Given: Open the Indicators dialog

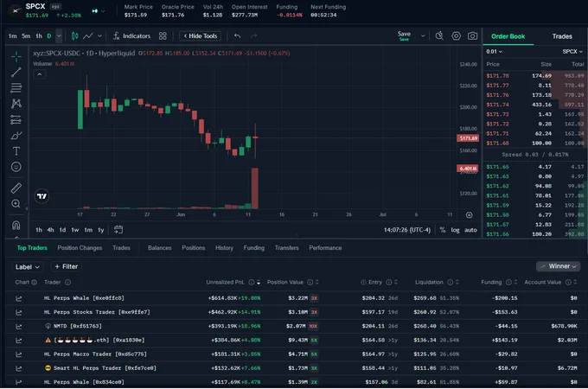Looking at the screenshot, I should 131,36.
